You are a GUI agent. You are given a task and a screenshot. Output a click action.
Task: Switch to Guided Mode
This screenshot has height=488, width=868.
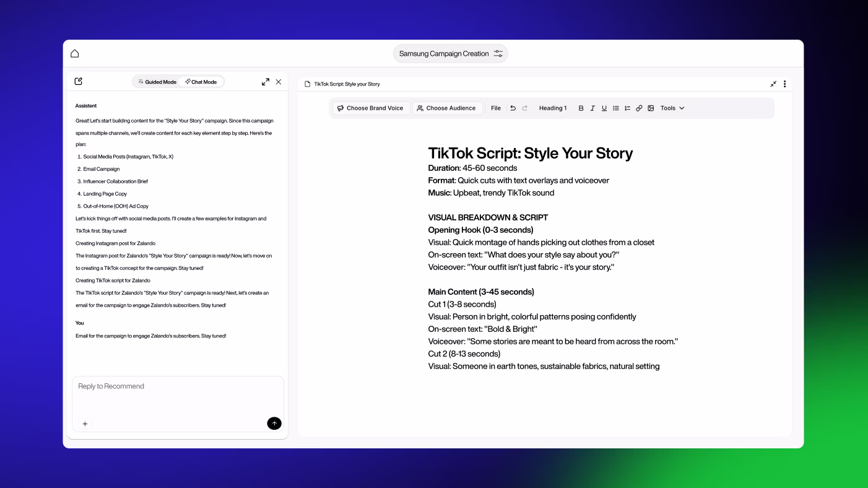point(157,82)
